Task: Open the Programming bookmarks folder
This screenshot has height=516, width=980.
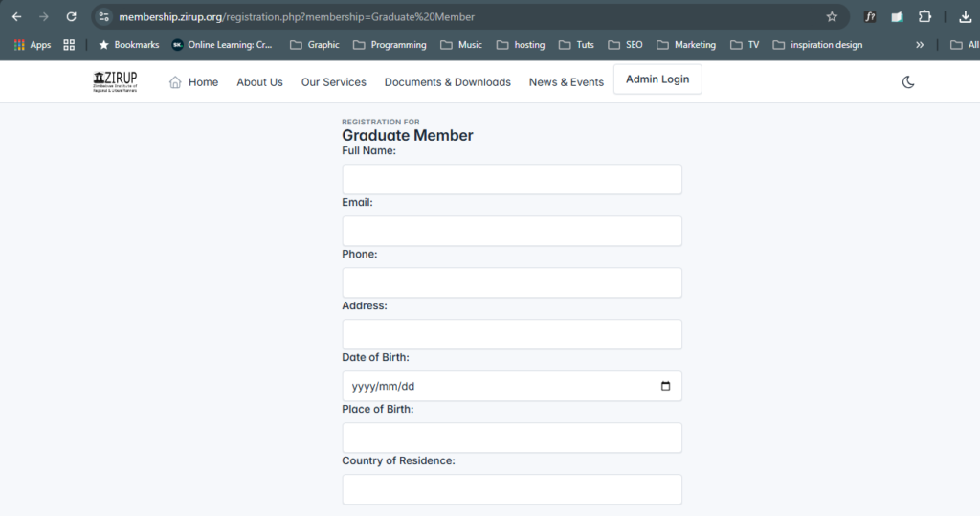Action: coord(390,45)
